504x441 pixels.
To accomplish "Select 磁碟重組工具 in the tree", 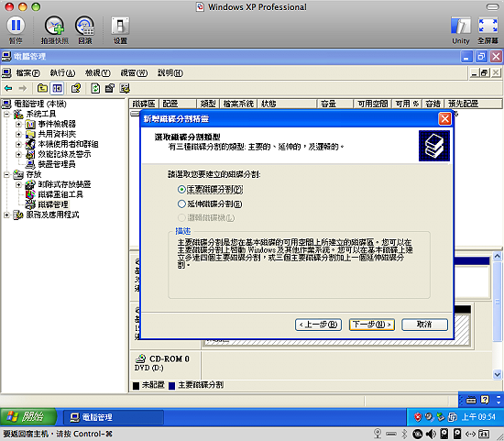I will (x=60, y=194).
